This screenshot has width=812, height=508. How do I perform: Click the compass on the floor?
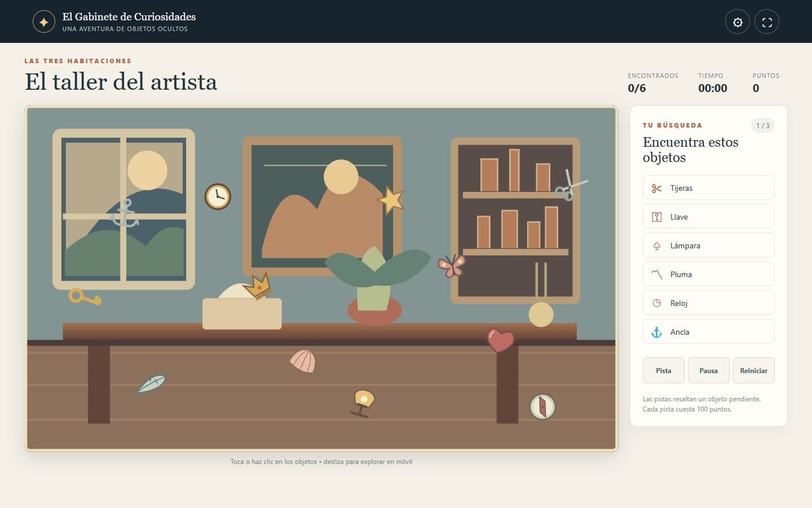point(542,406)
